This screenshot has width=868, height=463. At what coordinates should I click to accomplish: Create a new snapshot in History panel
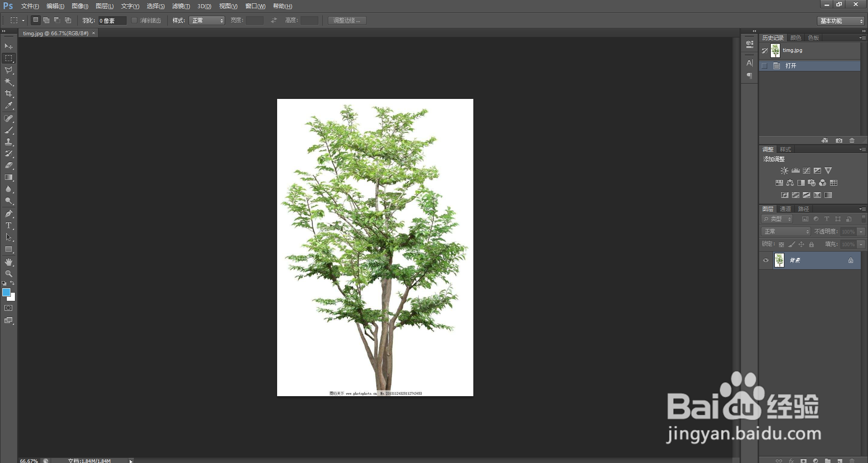(x=839, y=140)
